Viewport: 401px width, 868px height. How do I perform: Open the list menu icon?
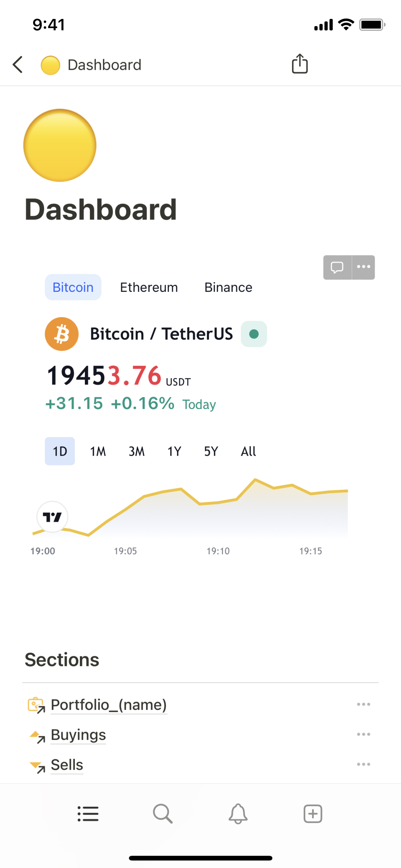(x=88, y=813)
